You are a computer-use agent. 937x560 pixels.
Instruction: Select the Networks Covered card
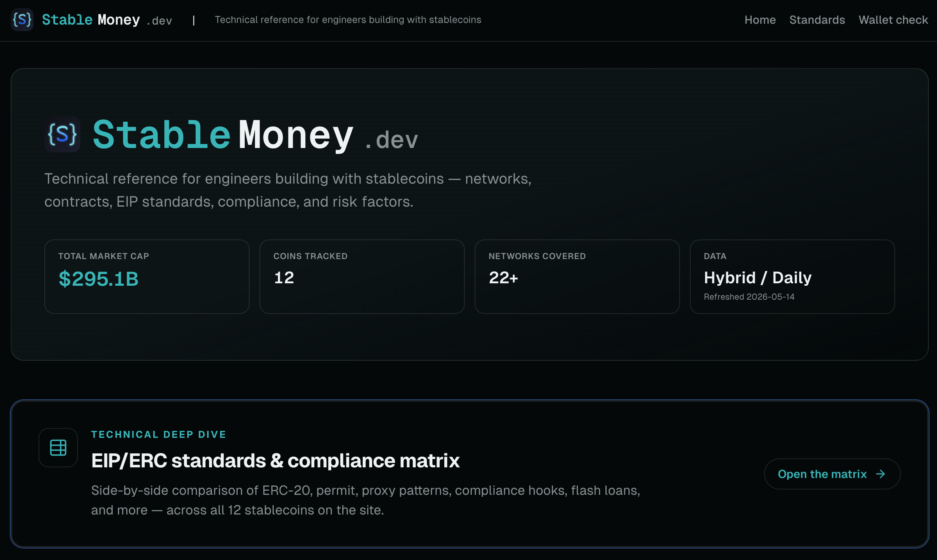click(577, 277)
